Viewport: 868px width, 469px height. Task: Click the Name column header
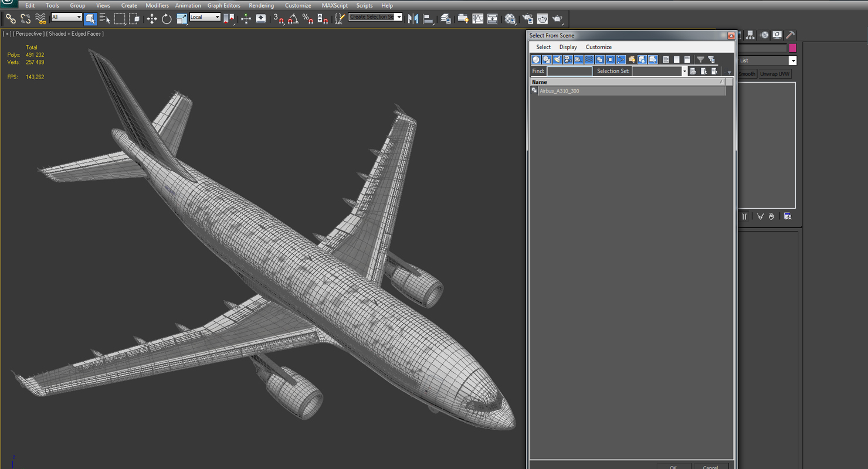point(628,82)
